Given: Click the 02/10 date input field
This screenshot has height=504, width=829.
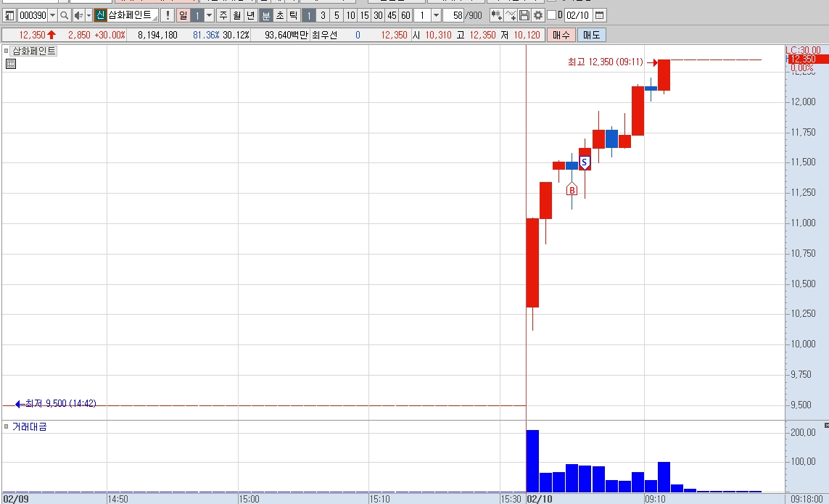Looking at the screenshot, I should pyautogui.click(x=577, y=15).
